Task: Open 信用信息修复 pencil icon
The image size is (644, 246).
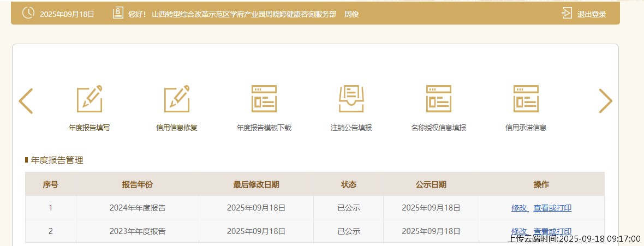Action: click(x=177, y=99)
